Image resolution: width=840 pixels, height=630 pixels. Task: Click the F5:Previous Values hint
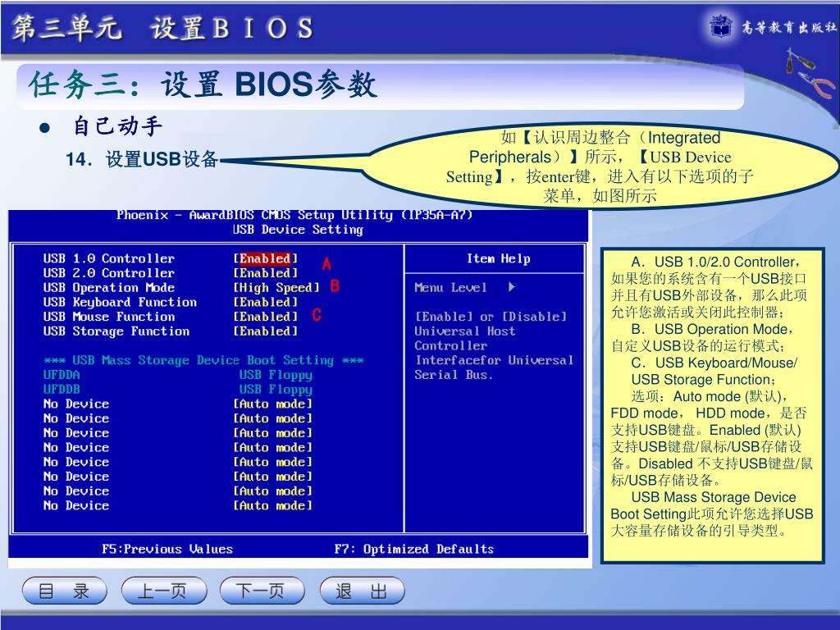pos(167,549)
